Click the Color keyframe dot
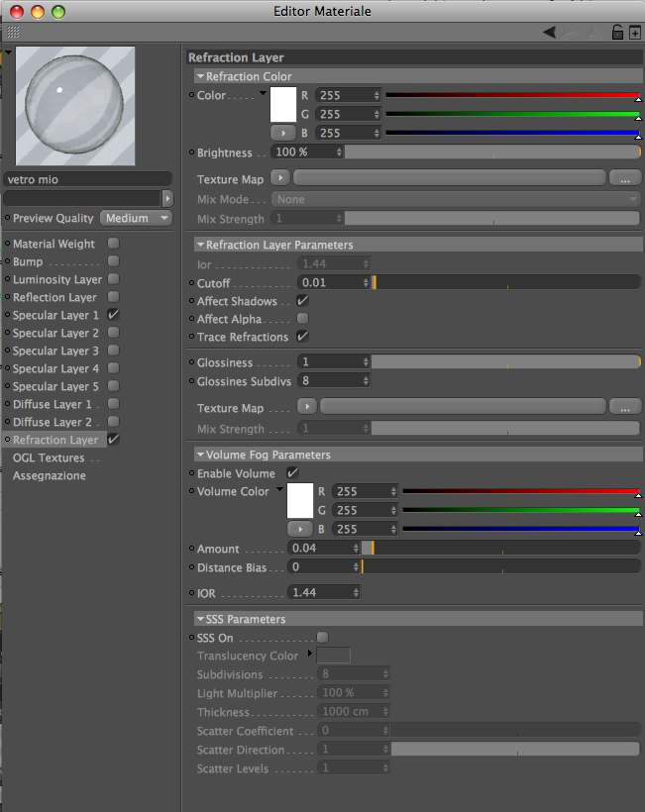 click(x=191, y=95)
